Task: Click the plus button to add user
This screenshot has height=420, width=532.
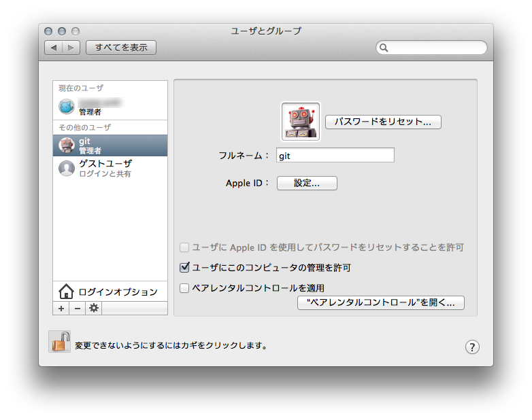Action: [61, 309]
